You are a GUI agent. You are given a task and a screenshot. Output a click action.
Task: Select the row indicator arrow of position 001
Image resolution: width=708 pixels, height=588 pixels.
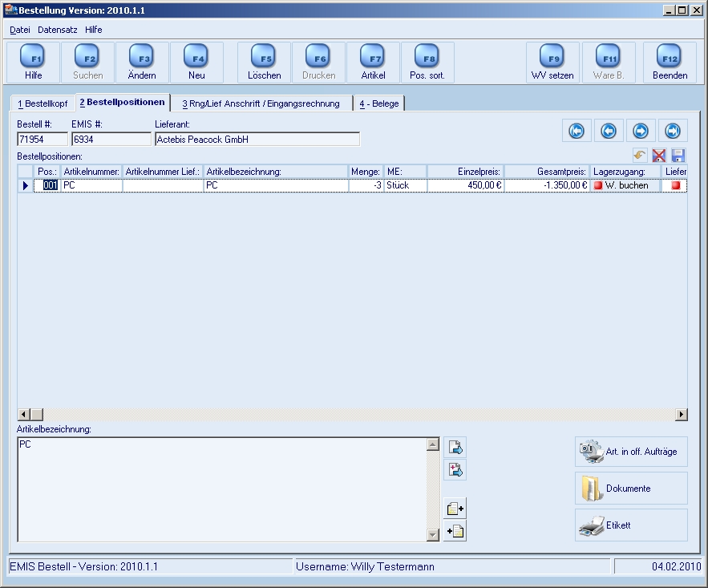click(26, 185)
